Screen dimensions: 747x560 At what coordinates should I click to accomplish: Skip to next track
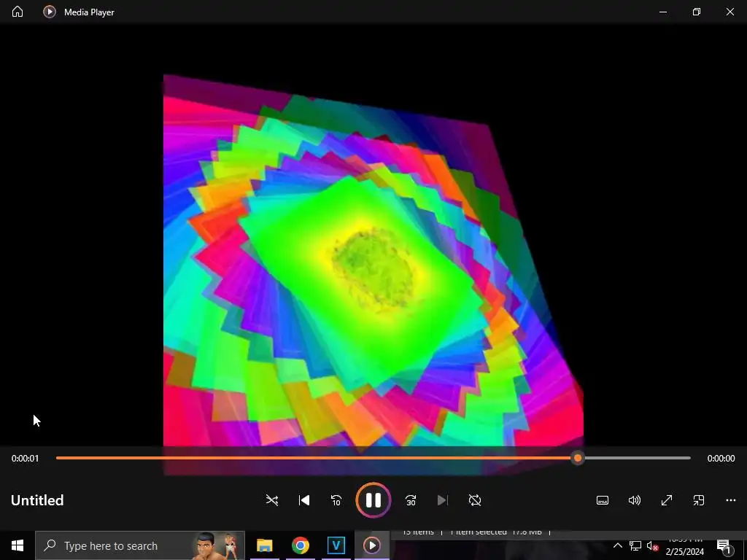click(443, 500)
